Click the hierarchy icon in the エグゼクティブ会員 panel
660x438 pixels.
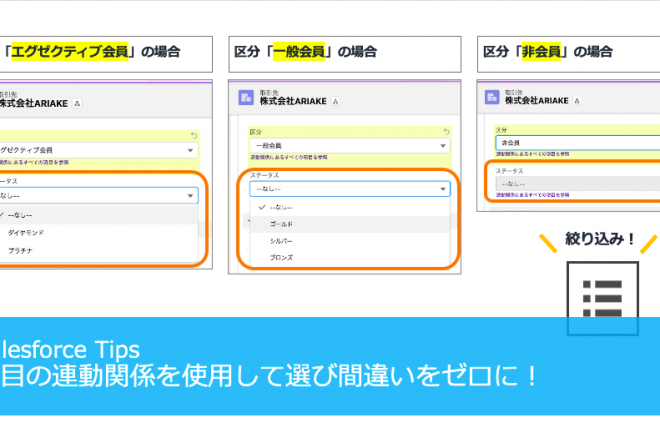[x=78, y=103]
